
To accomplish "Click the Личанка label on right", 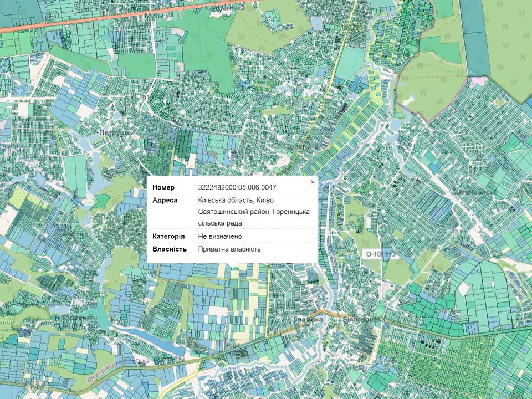I will click(x=474, y=191).
